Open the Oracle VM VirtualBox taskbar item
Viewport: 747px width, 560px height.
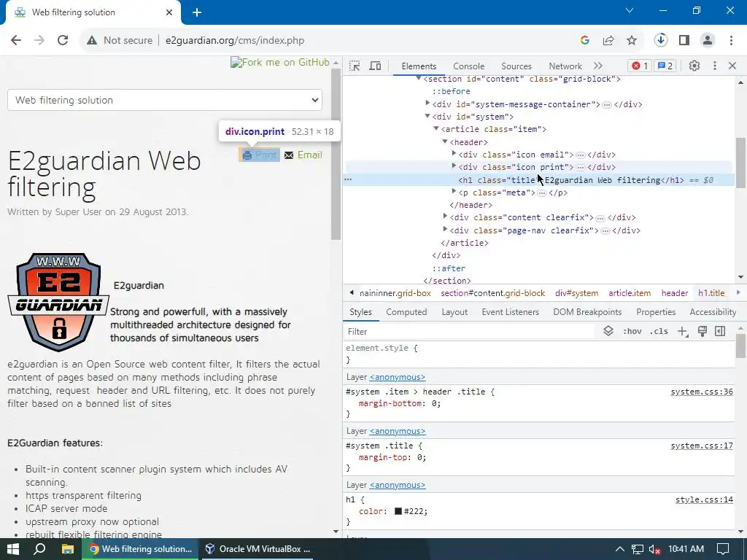tap(258, 549)
